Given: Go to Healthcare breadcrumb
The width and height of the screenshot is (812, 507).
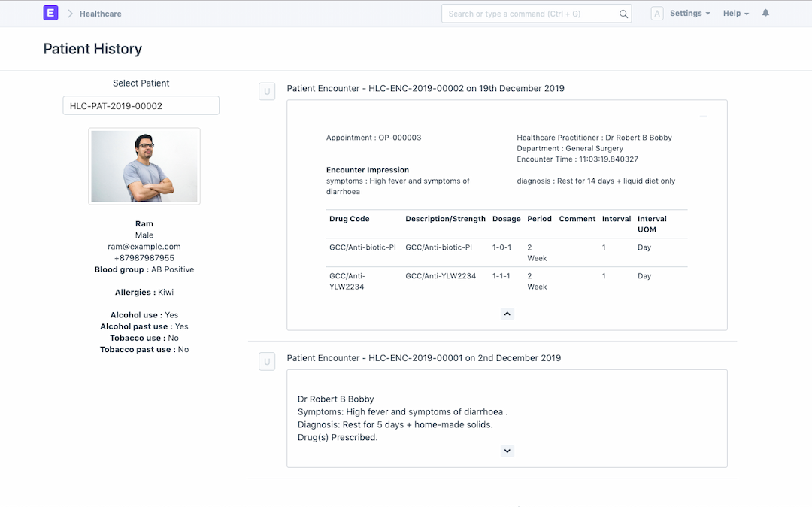Looking at the screenshot, I should point(100,14).
